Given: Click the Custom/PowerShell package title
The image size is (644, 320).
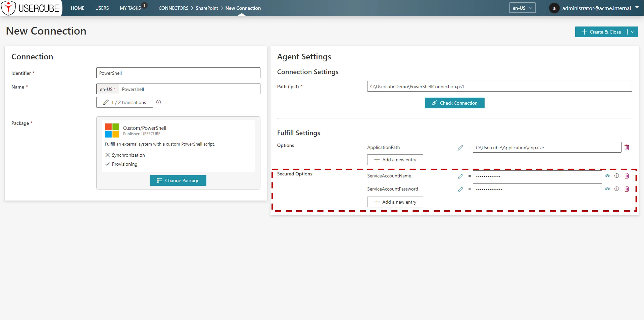Looking at the screenshot, I should coord(144,128).
